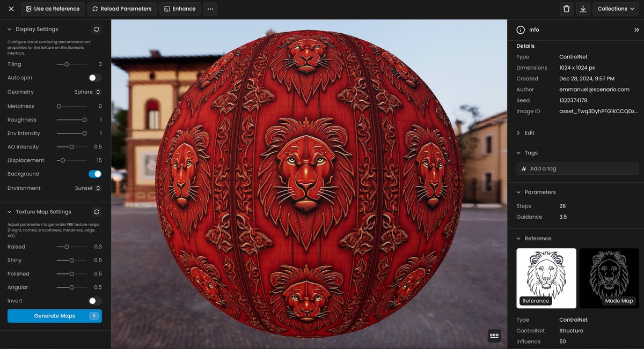Adjust the Raised slider

(x=72, y=247)
